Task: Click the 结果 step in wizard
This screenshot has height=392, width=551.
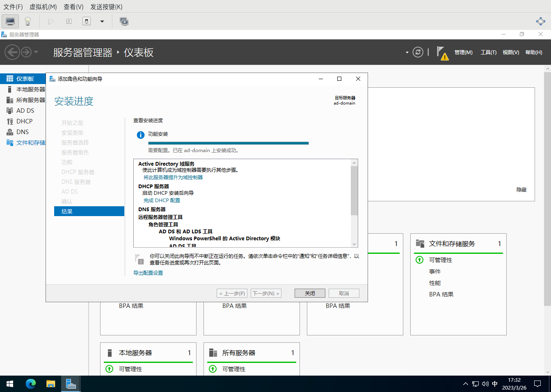Action: pyautogui.click(x=89, y=211)
